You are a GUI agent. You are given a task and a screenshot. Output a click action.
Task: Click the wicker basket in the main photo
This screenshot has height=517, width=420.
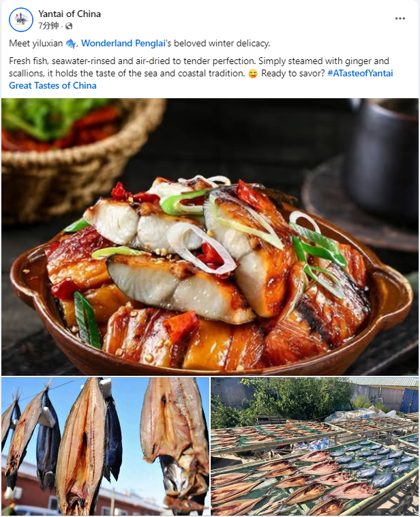coord(79,155)
